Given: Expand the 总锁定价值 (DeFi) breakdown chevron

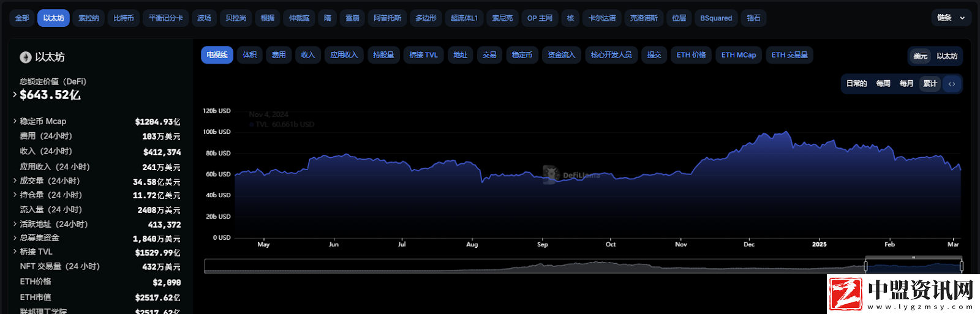Looking at the screenshot, I should [15, 95].
